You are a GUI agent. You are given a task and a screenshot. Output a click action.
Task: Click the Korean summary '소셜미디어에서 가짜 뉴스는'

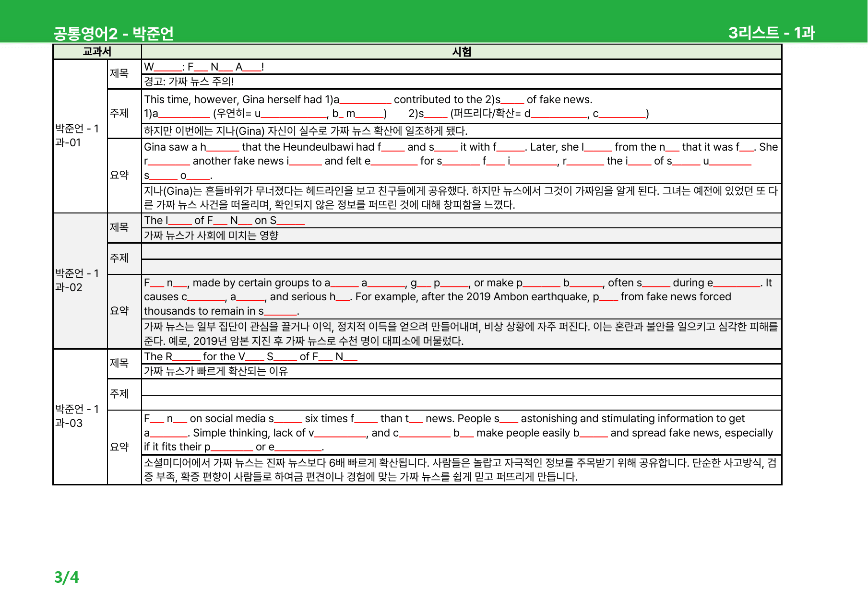(x=462, y=470)
